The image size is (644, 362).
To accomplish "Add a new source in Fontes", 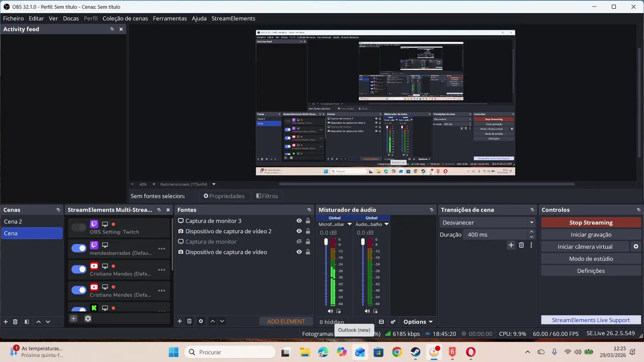I will (180, 321).
